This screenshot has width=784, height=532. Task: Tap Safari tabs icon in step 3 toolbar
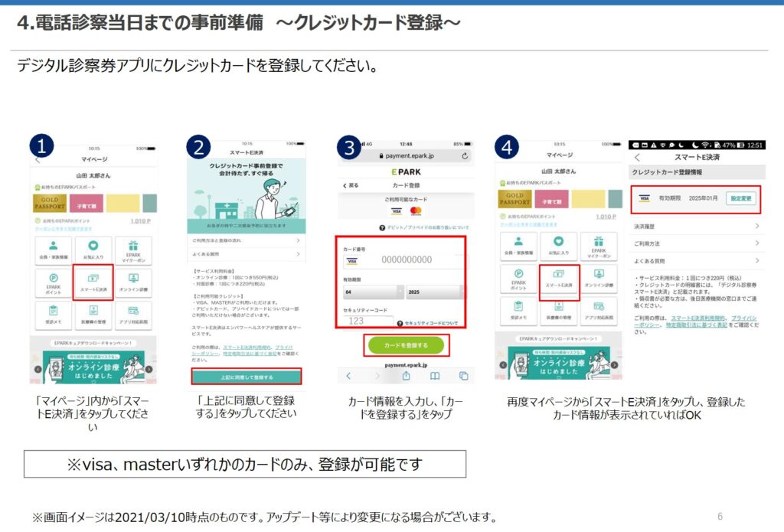(463, 376)
